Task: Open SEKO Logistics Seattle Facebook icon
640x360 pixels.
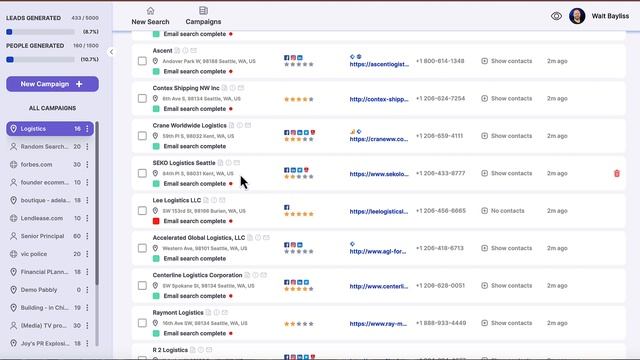Action: pyautogui.click(x=287, y=170)
